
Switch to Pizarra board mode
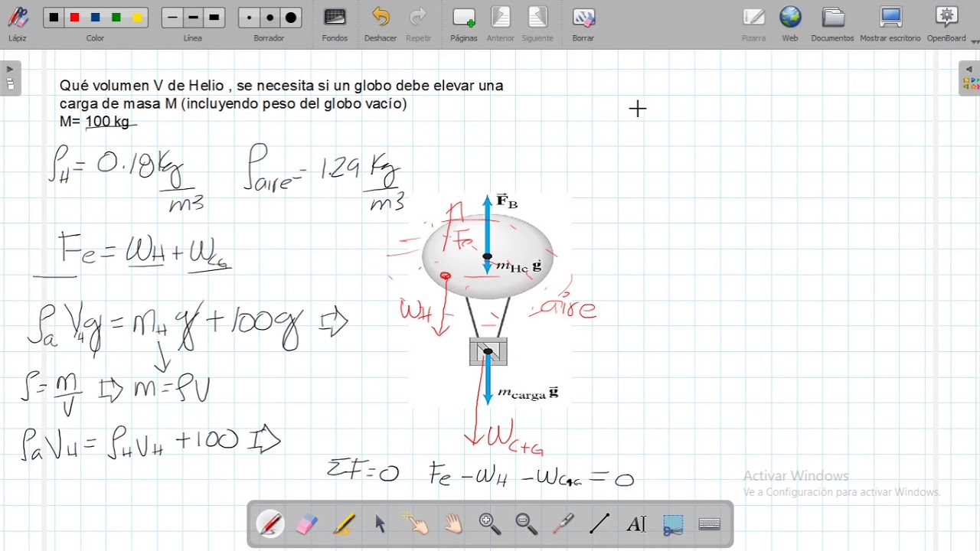(x=753, y=24)
